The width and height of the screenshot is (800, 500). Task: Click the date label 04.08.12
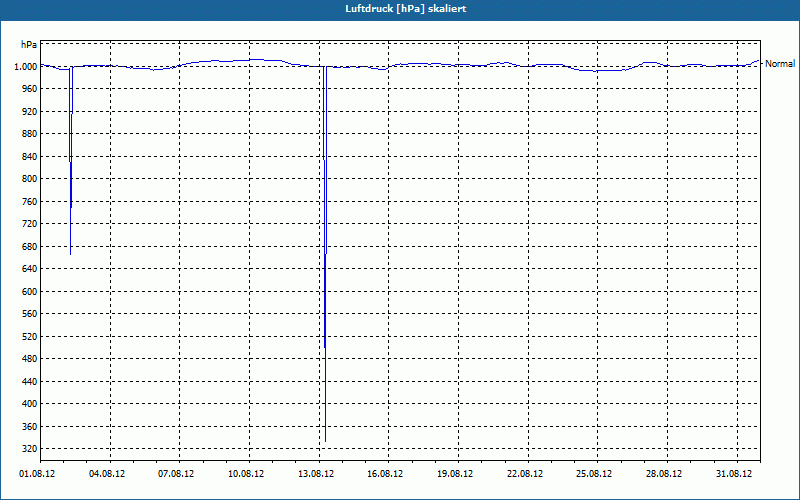coord(107,474)
